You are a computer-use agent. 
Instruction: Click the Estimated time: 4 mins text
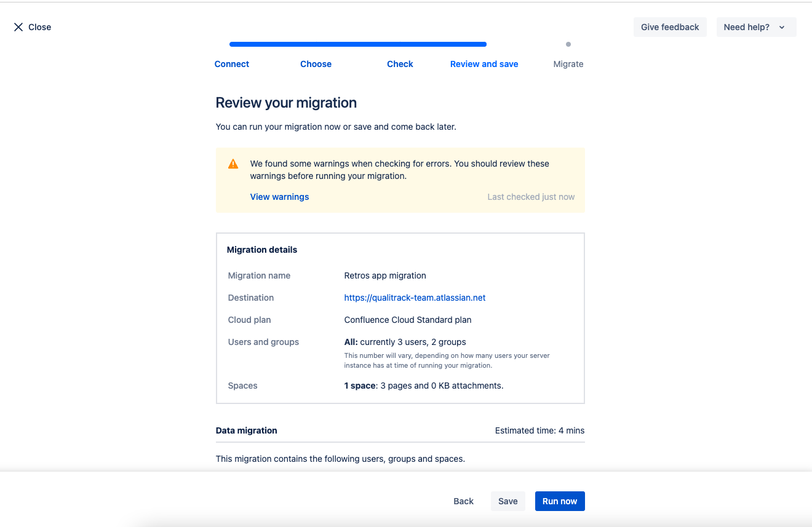[539, 430]
